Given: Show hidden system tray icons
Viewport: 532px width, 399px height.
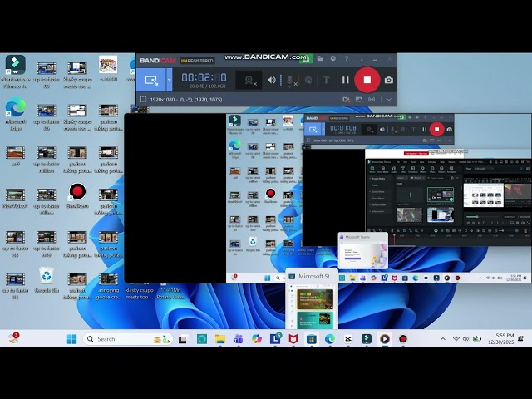Looking at the screenshot, I should tap(443, 339).
